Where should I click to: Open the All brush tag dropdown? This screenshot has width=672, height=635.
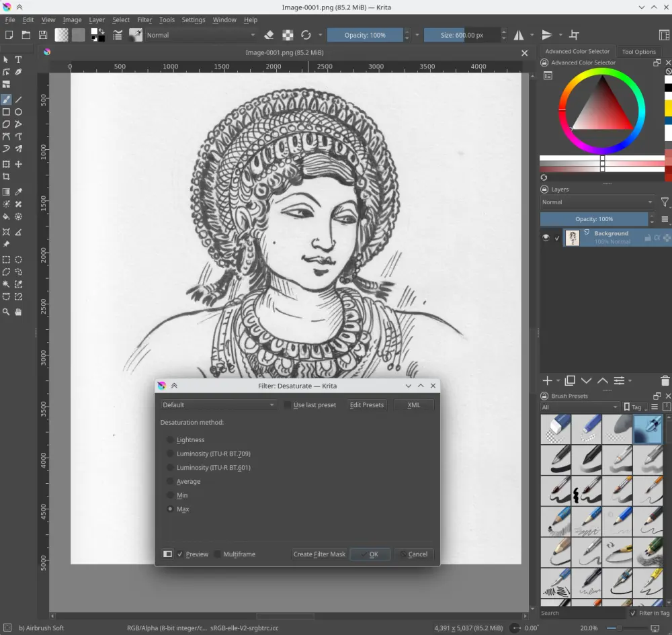(579, 407)
